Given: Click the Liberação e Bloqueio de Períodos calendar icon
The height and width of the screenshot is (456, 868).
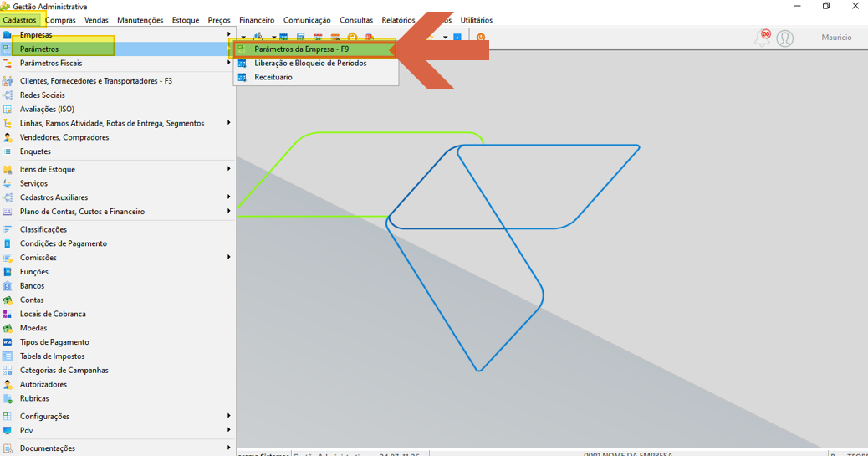Looking at the screenshot, I should [x=242, y=63].
